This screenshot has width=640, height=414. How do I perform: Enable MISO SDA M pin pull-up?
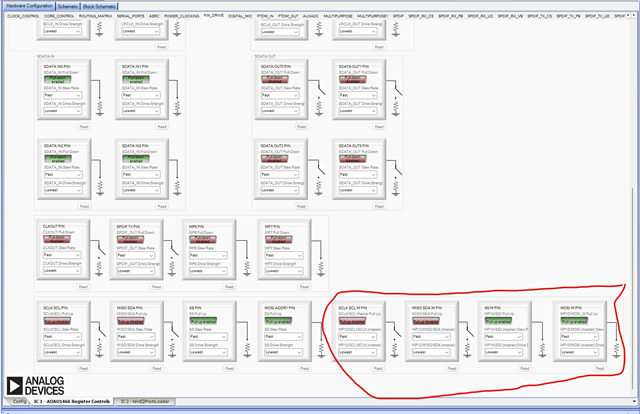click(x=425, y=321)
